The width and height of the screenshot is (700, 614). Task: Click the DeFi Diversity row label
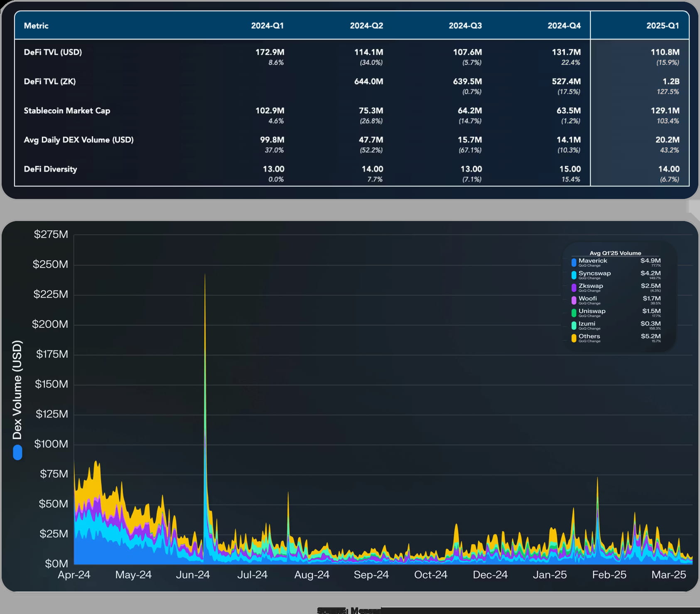[x=50, y=169]
